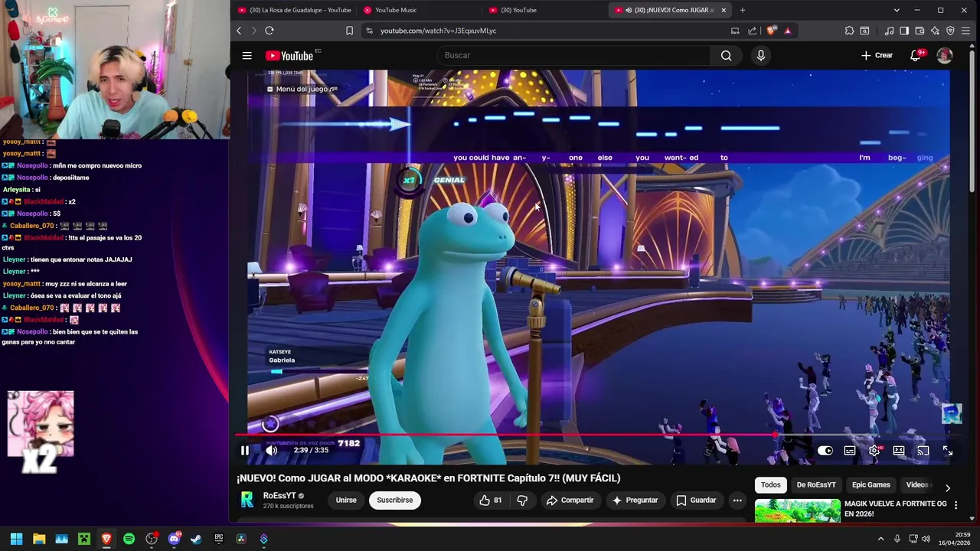Image resolution: width=980 pixels, height=551 pixels.
Task: Bookmark this page
Action: pos(349,31)
